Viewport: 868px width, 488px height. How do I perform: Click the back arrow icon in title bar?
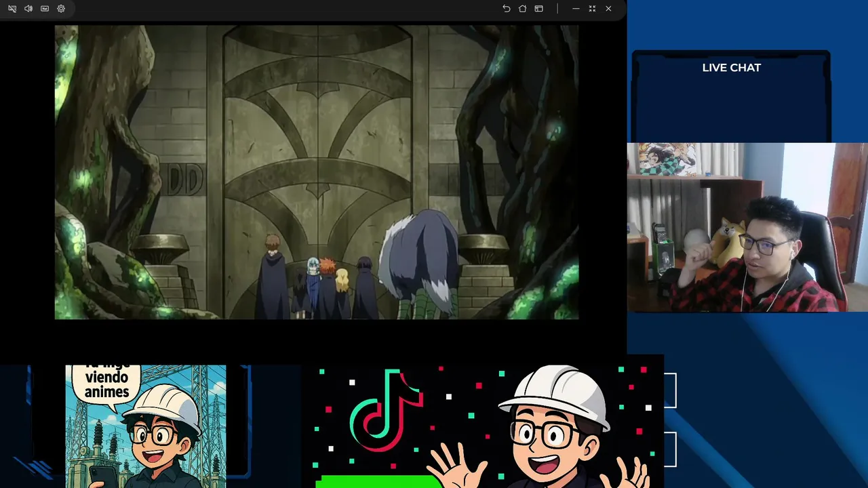point(507,9)
